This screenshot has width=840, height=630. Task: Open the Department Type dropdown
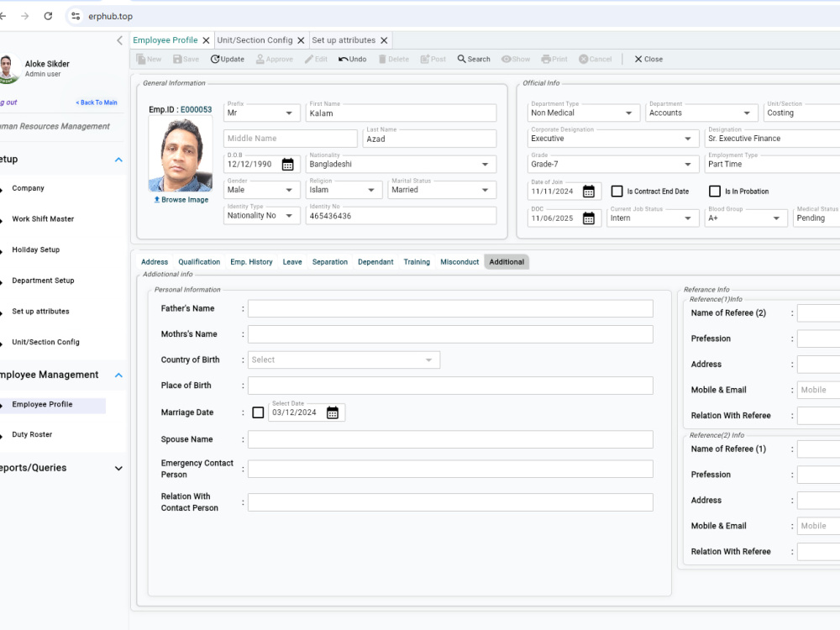(x=584, y=113)
